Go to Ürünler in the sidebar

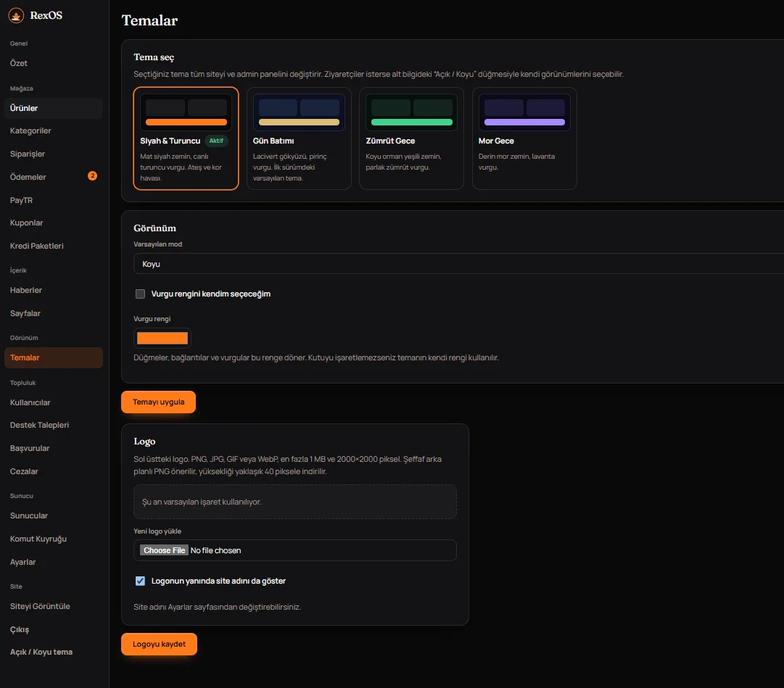pyautogui.click(x=54, y=109)
